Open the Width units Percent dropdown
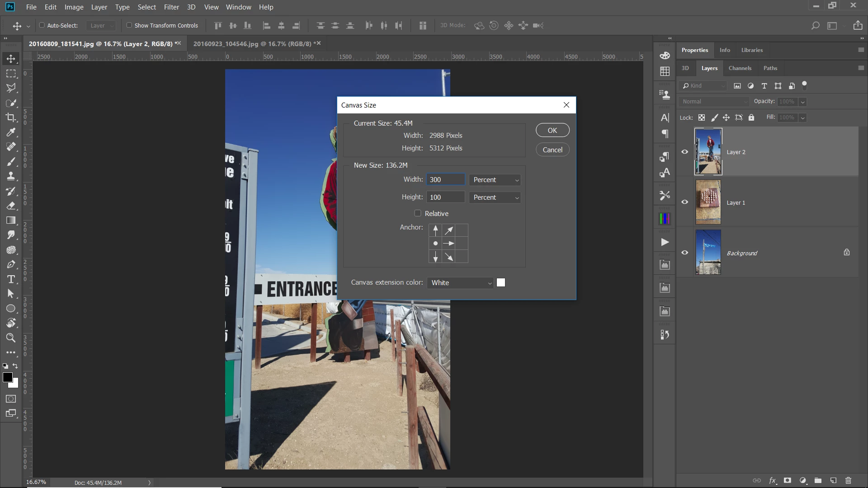 (x=495, y=180)
